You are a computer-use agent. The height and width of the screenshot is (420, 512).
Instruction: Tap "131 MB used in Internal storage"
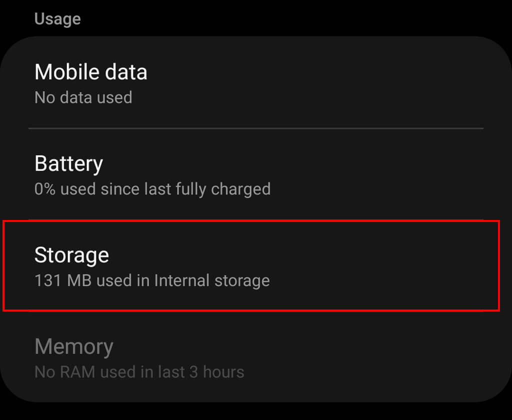pos(152,280)
